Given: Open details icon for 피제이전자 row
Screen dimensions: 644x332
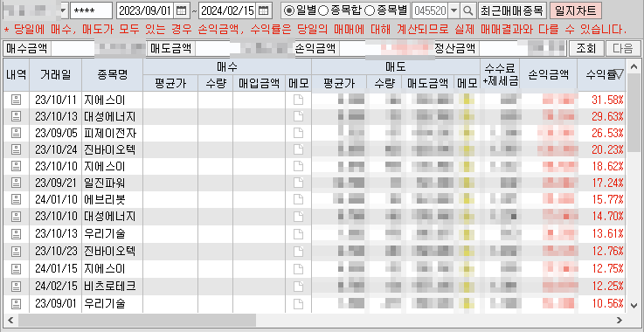Looking at the screenshot, I should 16,133.
